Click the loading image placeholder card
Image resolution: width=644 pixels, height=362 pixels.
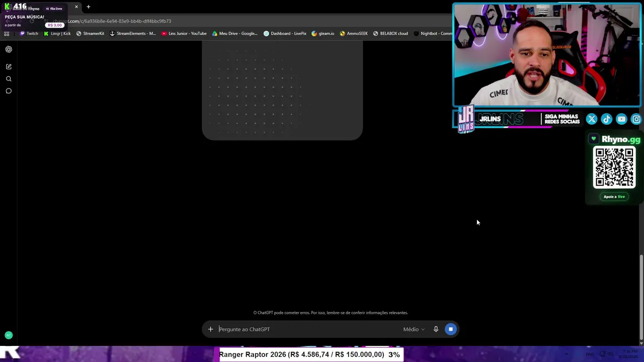click(282, 90)
